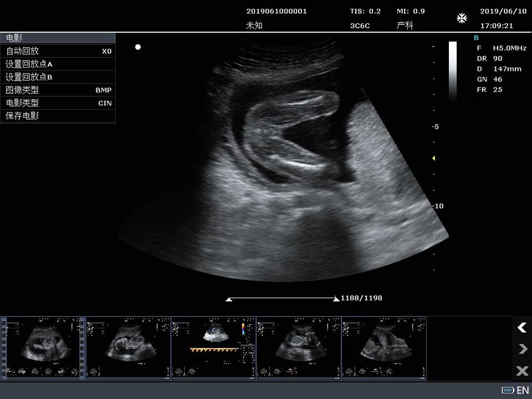Click the battery status icon

(x=508, y=390)
